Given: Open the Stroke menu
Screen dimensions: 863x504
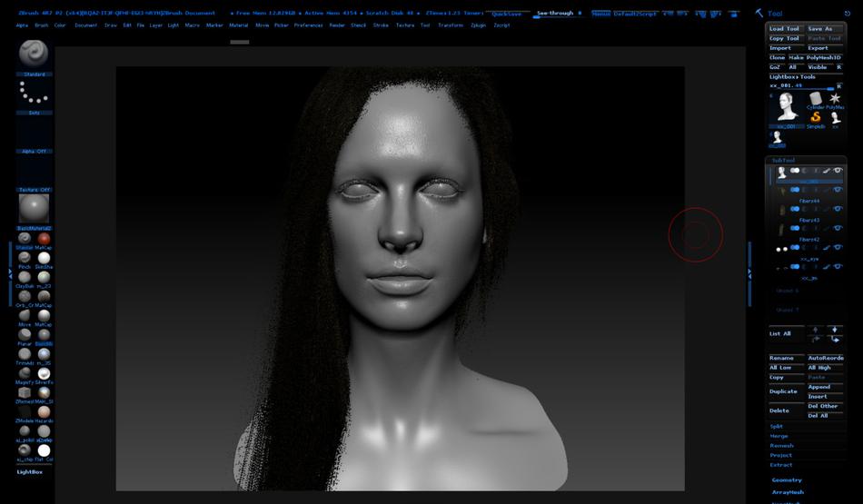Looking at the screenshot, I should [x=381, y=25].
